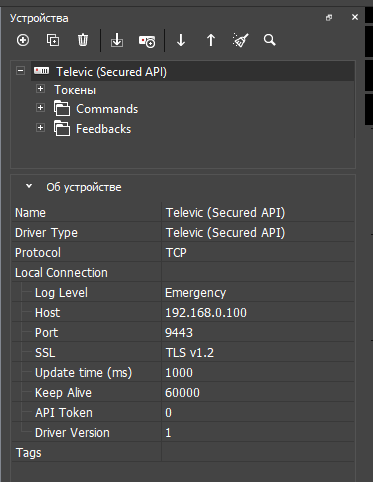Open search with magnifier icon
This screenshot has height=482, width=373.
click(270, 40)
